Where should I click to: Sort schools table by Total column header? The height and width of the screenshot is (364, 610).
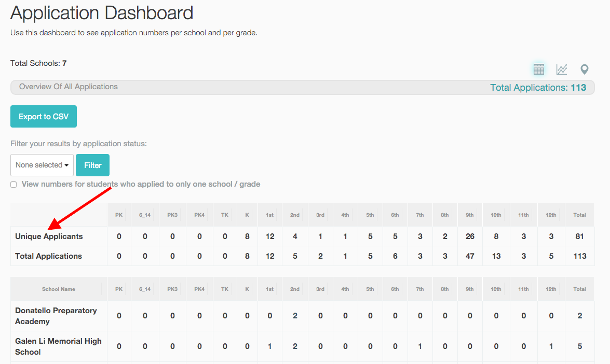[x=580, y=289]
